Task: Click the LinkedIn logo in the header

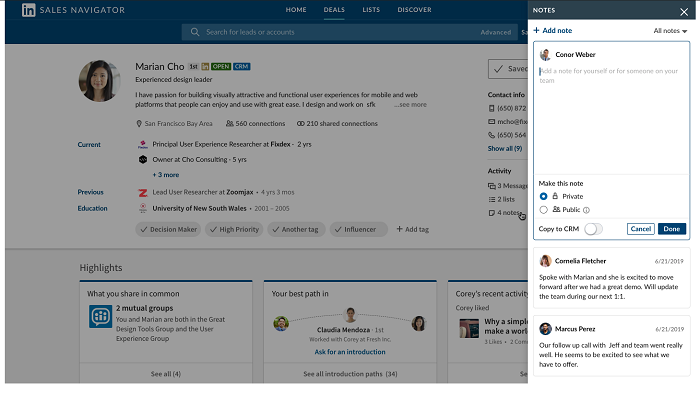Action: pos(29,10)
